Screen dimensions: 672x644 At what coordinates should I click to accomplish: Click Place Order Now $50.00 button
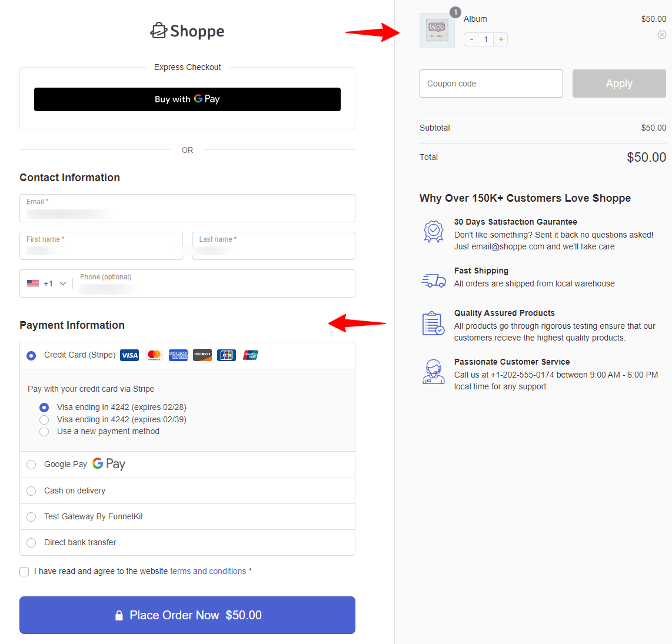tap(187, 615)
